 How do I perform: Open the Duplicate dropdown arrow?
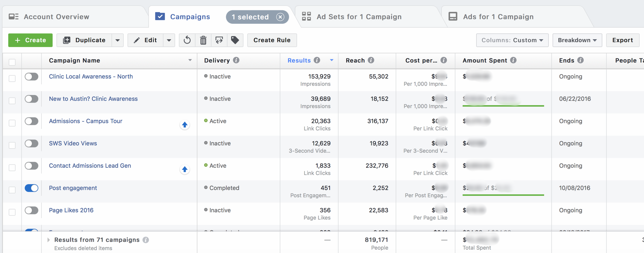tap(118, 40)
